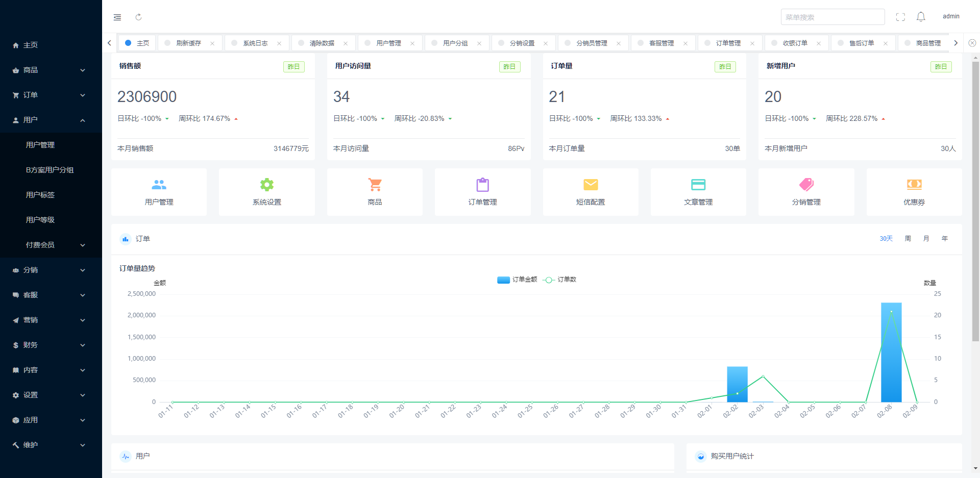Open 用户管理 in the sidebar submenu
980x478 pixels.
[51, 145]
